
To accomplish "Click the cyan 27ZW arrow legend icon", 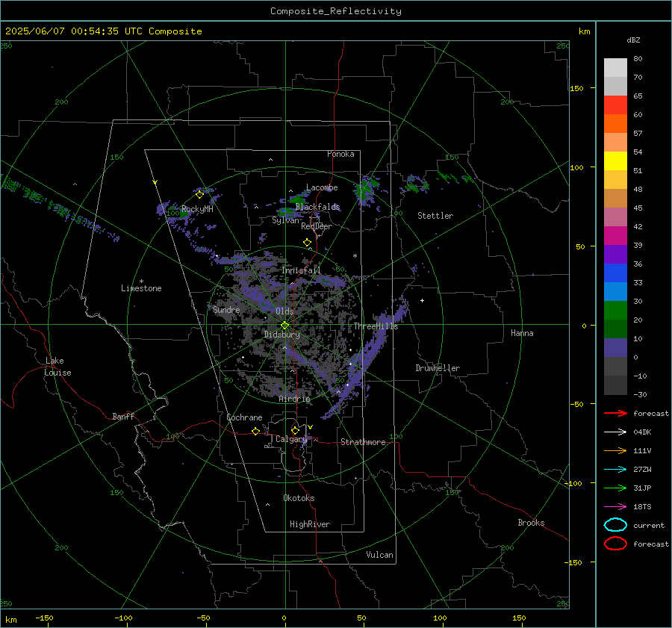I will click(x=615, y=470).
